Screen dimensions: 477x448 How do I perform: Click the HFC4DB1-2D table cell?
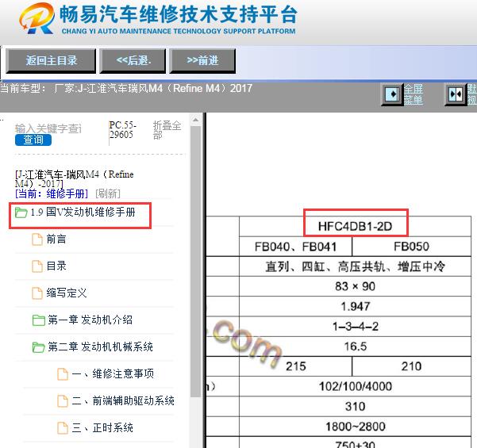tap(355, 227)
